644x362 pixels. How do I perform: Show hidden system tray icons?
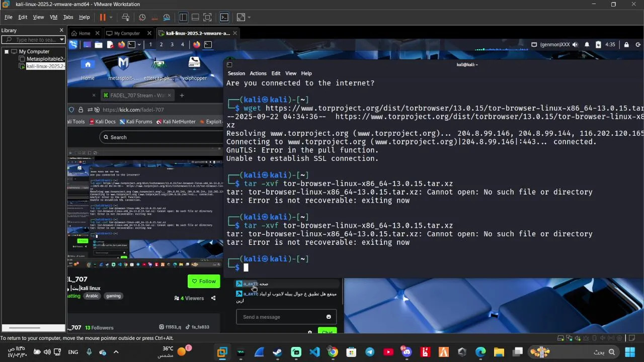point(116,352)
